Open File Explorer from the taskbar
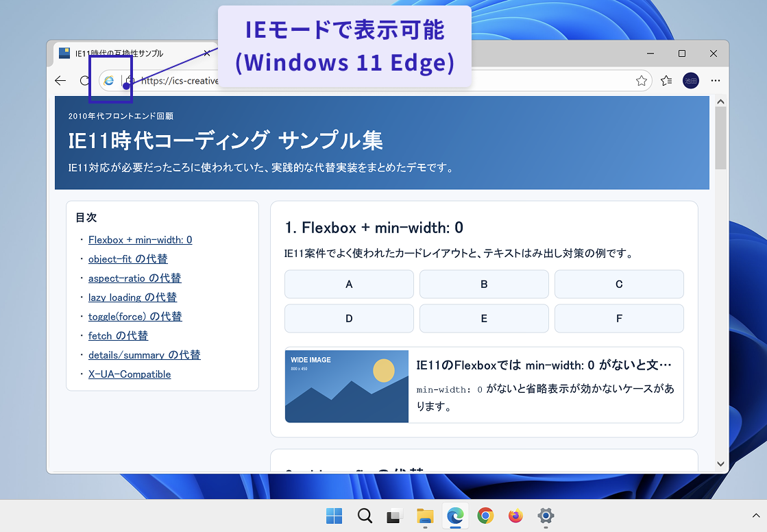Image resolution: width=767 pixels, height=532 pixels. [x=425, y=516]
